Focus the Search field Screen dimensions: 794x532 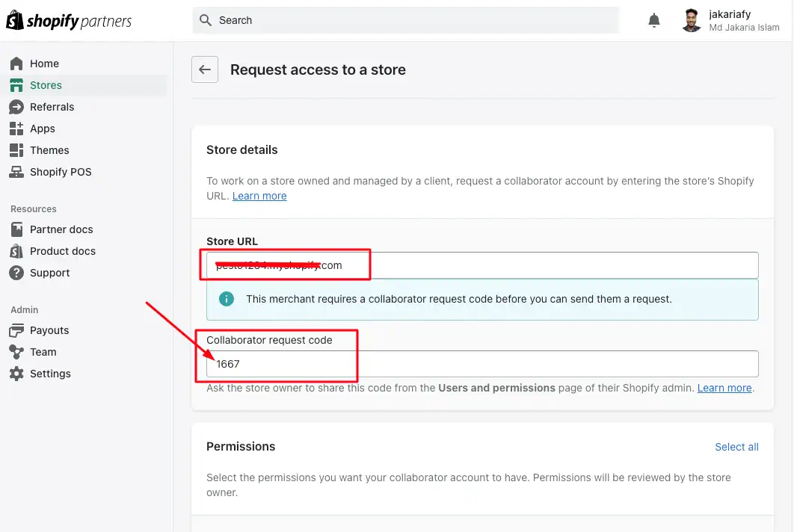point(406,20)
